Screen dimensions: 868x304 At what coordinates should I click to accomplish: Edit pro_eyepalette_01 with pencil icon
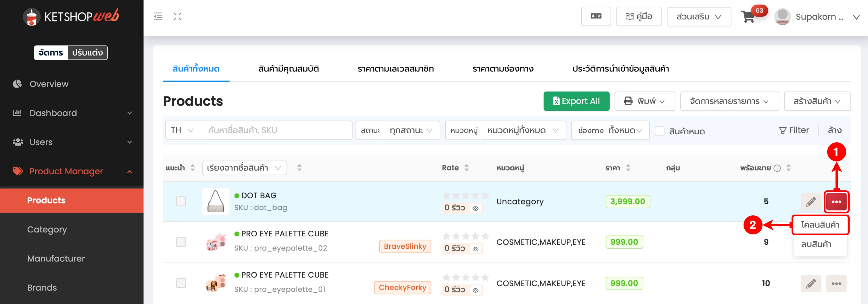811,284
